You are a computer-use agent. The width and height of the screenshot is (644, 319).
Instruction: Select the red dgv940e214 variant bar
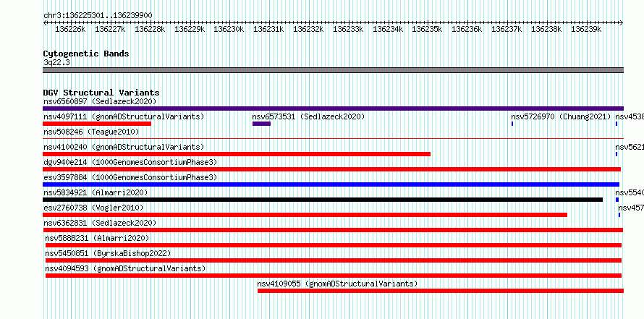[x=332, y=169]
